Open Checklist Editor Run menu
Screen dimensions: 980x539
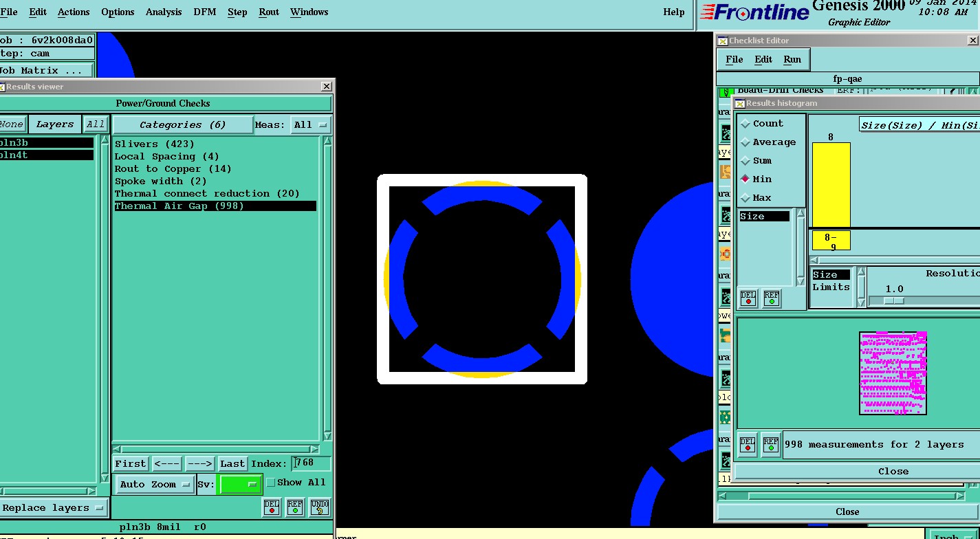point(792,59)
